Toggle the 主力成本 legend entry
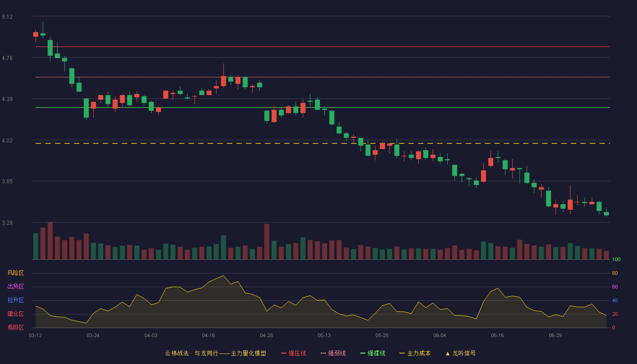 (x=415, y=353)
